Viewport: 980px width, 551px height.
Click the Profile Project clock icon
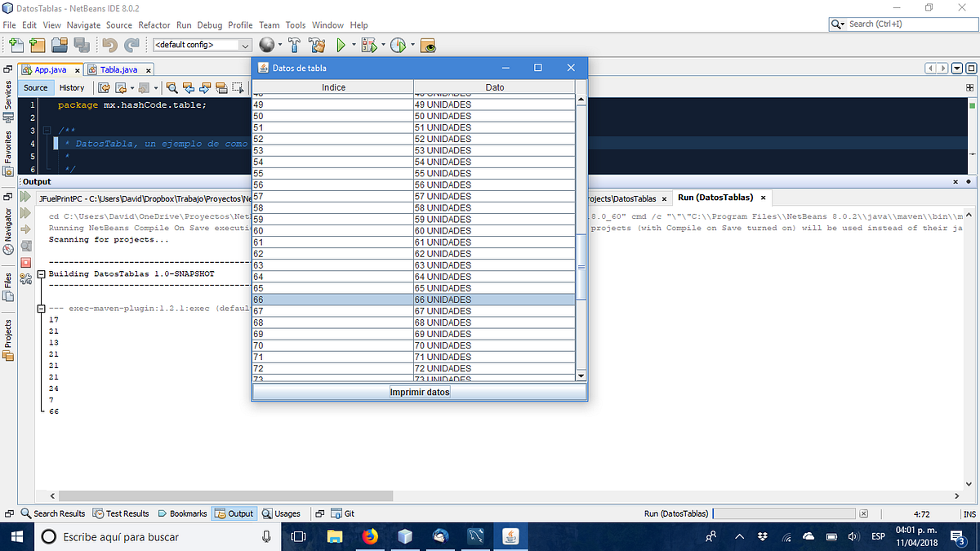399,45
